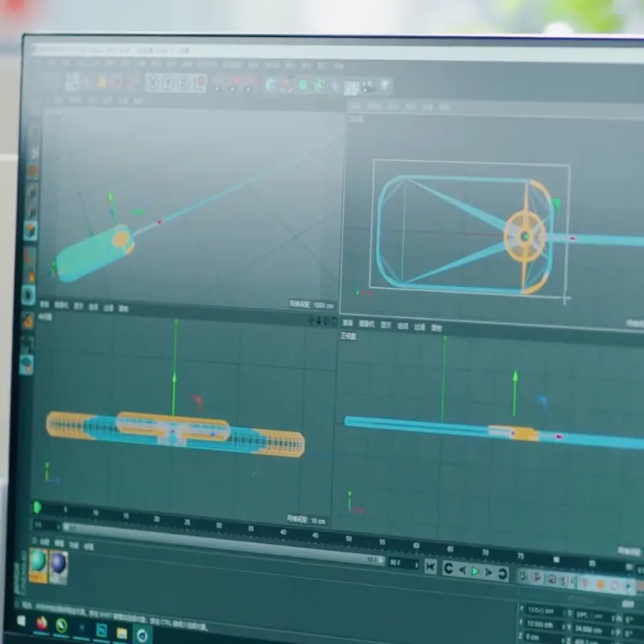
Task: Add a Cube primitive from the top toolbar
Action: pyautogui.click(x=271, y=83)
